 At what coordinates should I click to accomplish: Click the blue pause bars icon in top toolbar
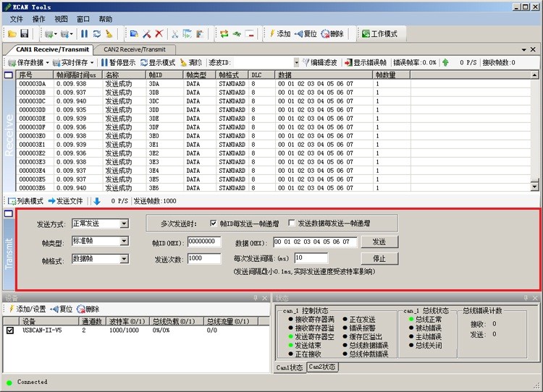(84, 33)
